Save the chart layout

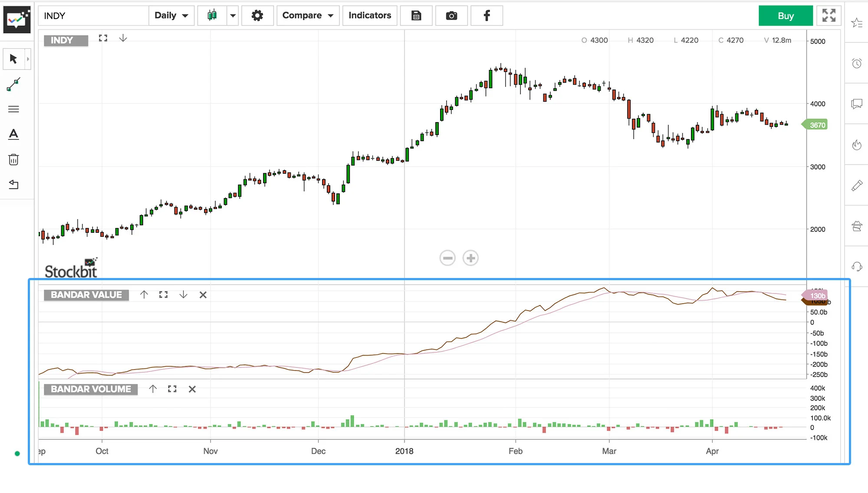[x=416, y=16]
